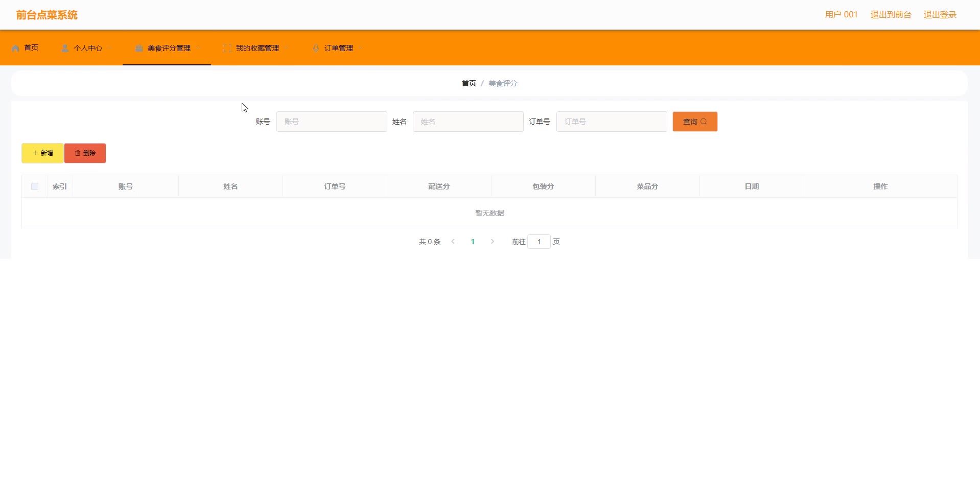Click the 退出到前台 link
Image resolution: width=980 pixels, height=477 pixels.
pyautogui.click(x=891, y=15)
